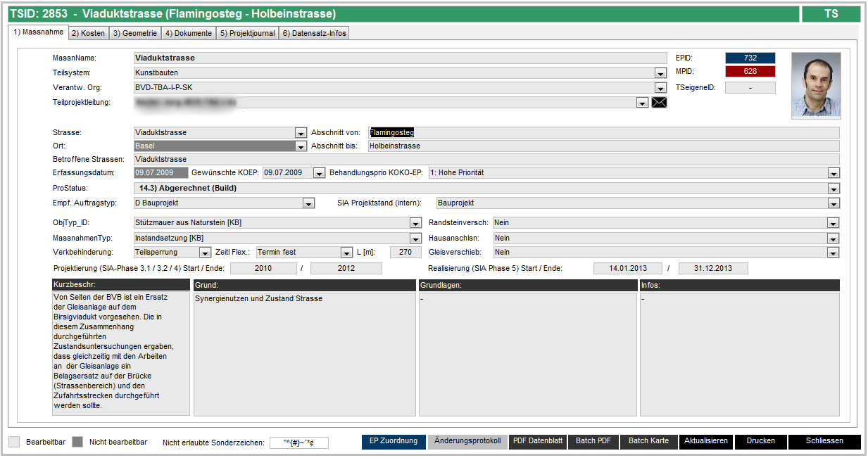Expand the Verantw. Org dropdown
Screen dimensions: 868x458
[x=660, y=88]
